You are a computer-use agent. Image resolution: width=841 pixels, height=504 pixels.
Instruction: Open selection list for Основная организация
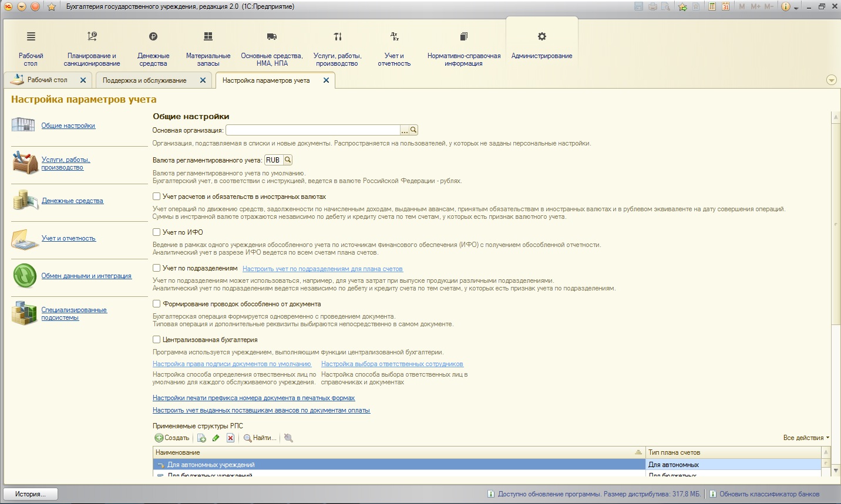[x=405, y=130]
